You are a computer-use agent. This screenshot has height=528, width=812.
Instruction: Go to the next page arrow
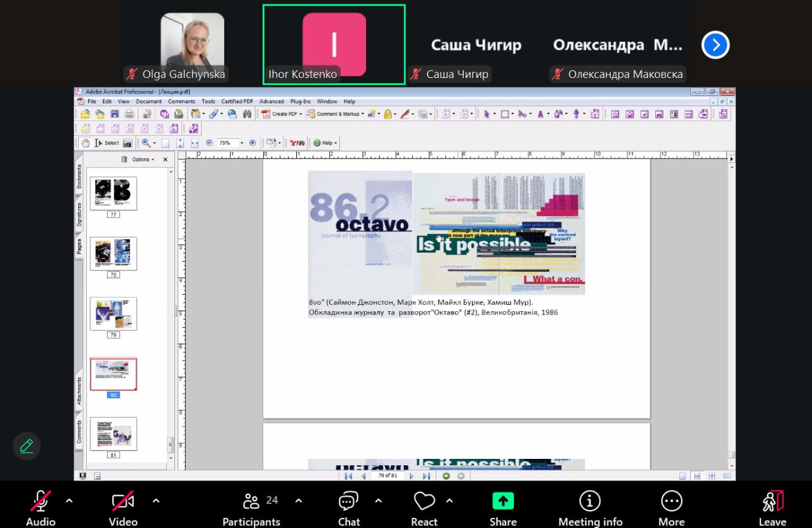tap(412, 476)
